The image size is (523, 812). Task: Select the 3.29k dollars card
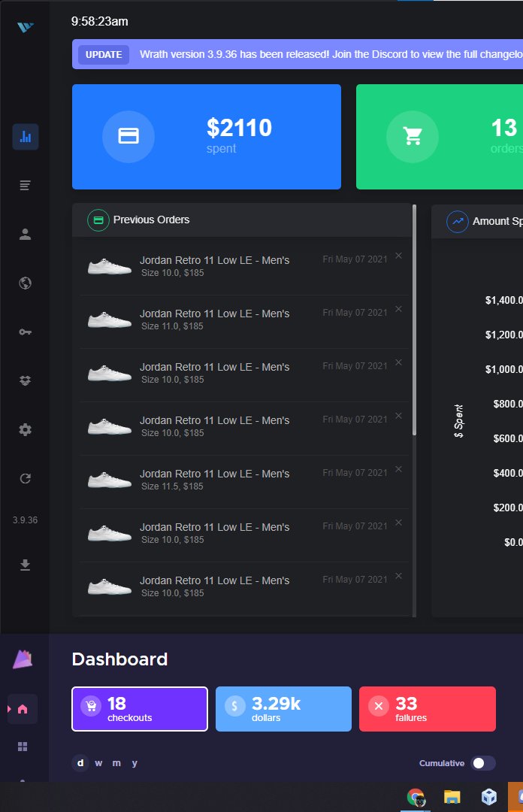[x=283, y=709]
